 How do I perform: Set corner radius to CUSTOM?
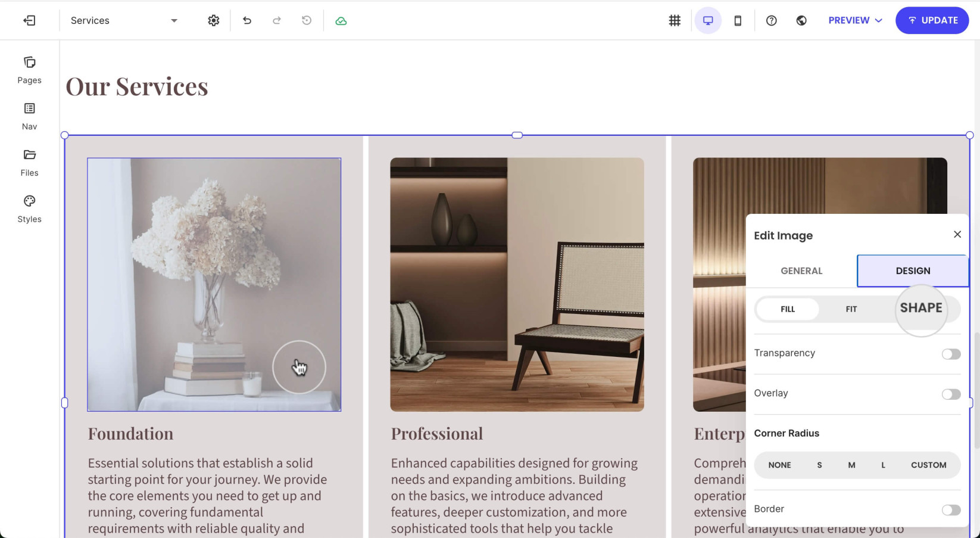[928, 465]
